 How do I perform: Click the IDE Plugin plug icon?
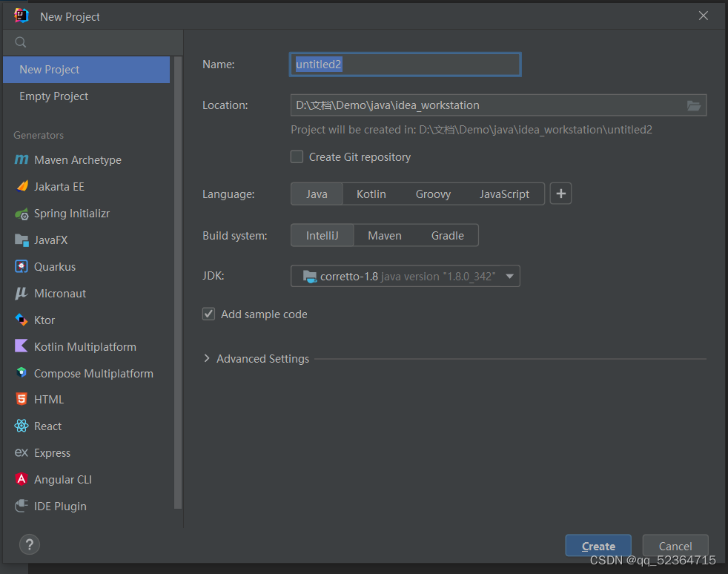[x=21, y=506]
